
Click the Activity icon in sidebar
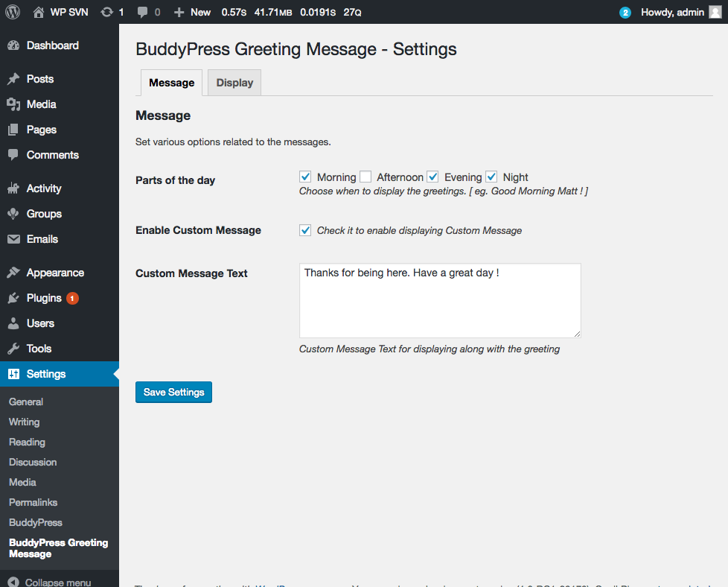[13, 188]
